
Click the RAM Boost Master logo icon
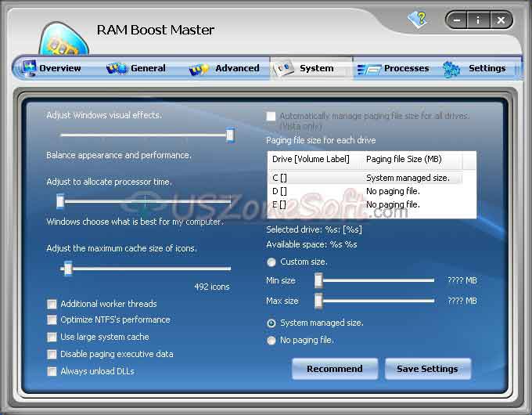[x=63, y=38]
